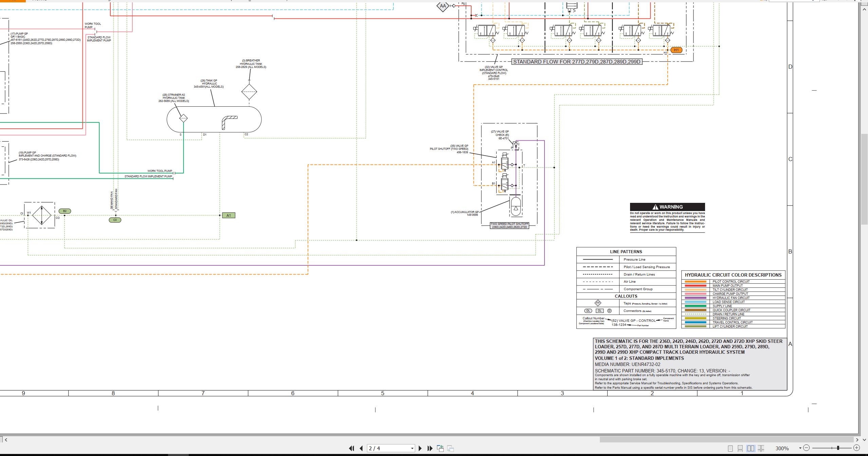Click the 'HYDRAULIC CIRCUIT COLOR DESCRIPTIONS' heading
This screenshot has width=868, height=456.
(733, 275)
